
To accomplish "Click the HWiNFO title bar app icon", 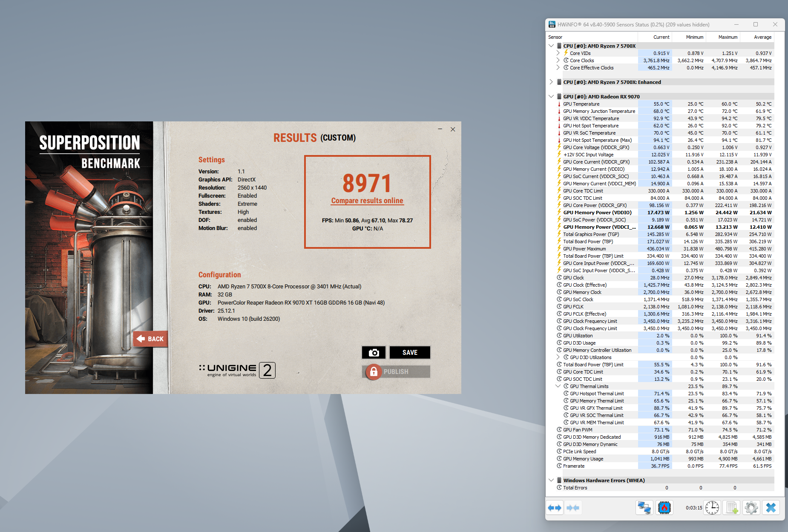I will pos(552,24).
